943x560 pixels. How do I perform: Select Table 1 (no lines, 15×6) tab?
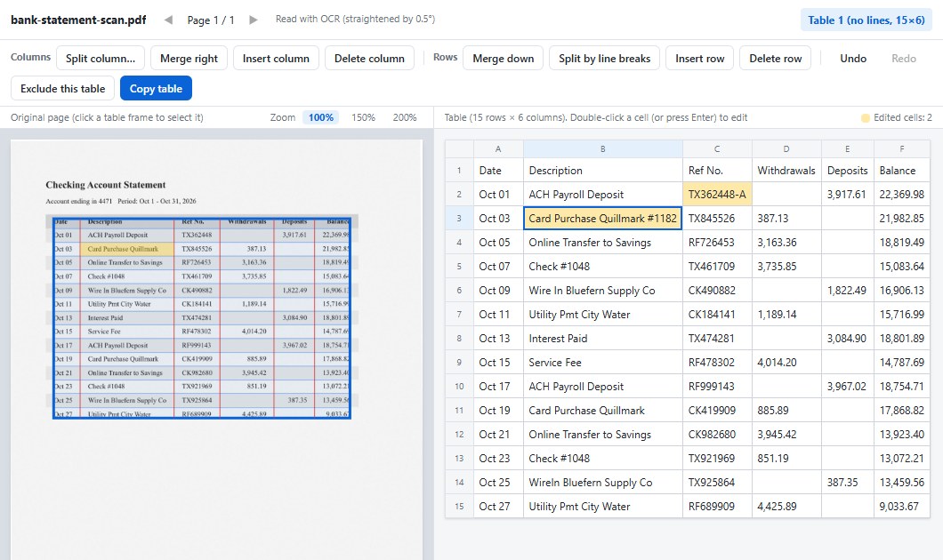(866, 20)
